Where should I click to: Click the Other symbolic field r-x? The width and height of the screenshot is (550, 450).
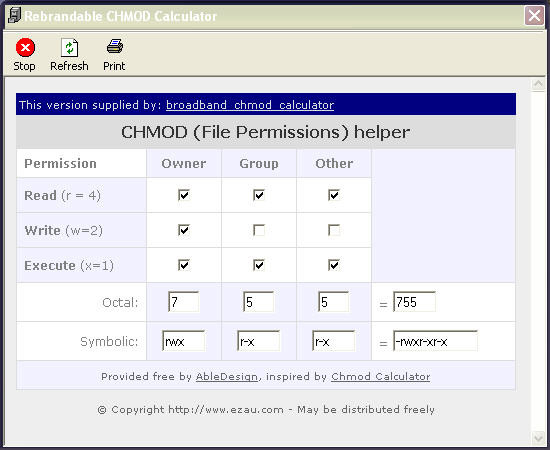[x=334, y=341]
